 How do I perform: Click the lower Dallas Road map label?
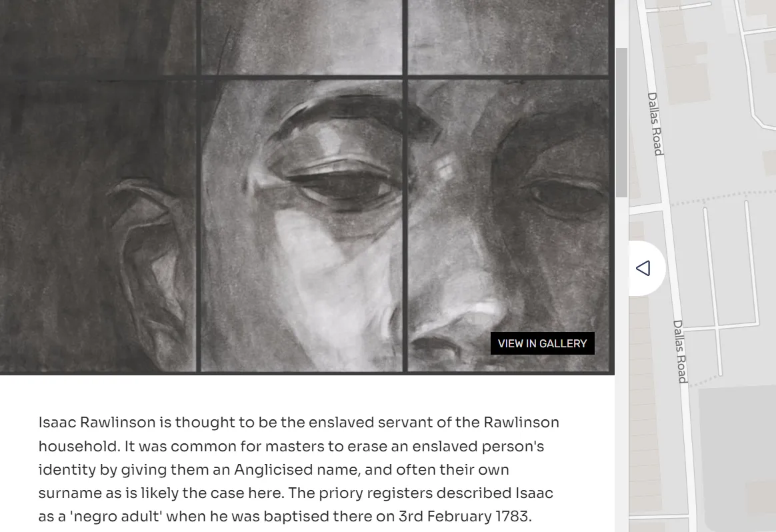(x=681, y=352)
